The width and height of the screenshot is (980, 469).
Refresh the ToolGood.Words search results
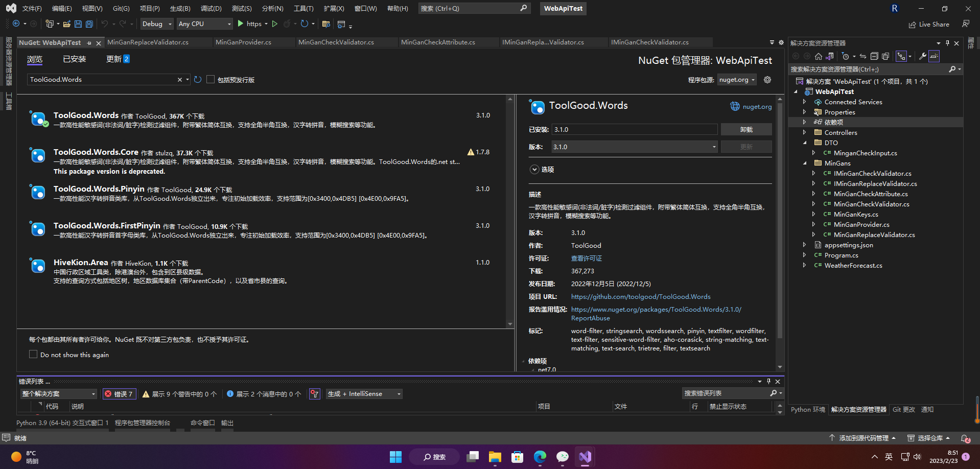pos(198,80)
